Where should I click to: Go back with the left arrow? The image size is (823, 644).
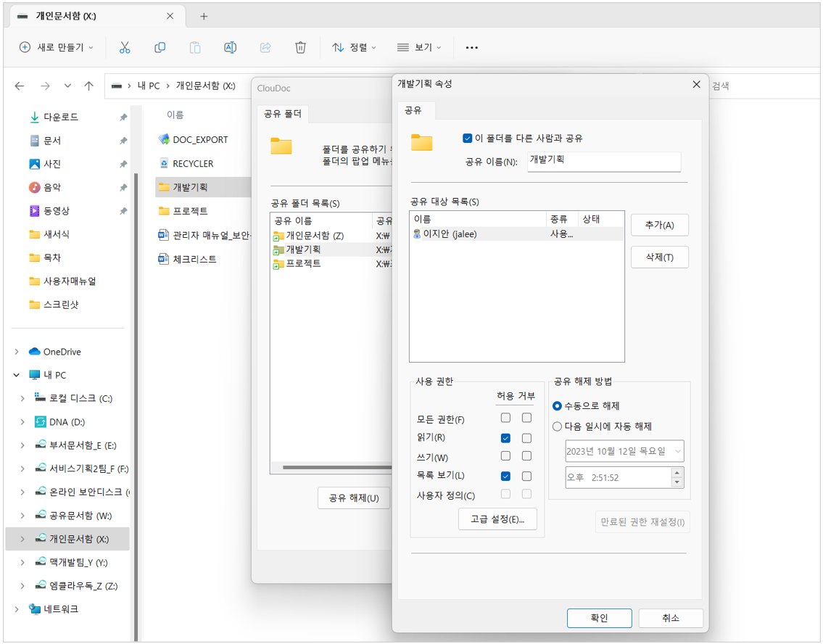(20, 86)
